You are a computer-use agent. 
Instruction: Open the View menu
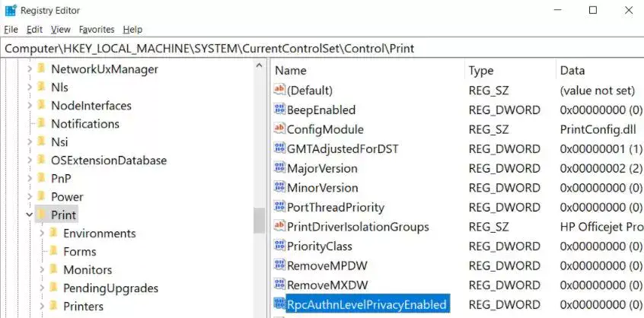coord(61,30)
